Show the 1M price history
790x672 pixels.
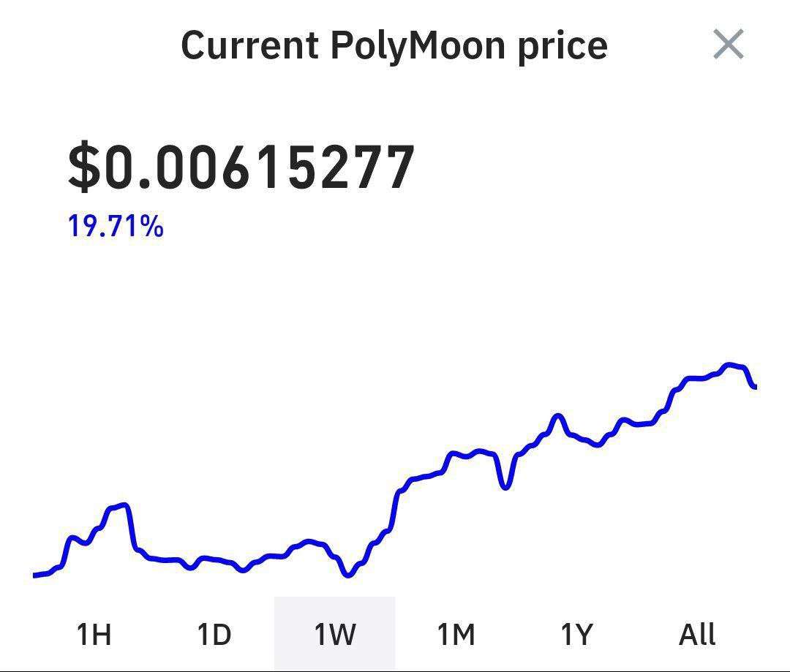coord(456,633)
